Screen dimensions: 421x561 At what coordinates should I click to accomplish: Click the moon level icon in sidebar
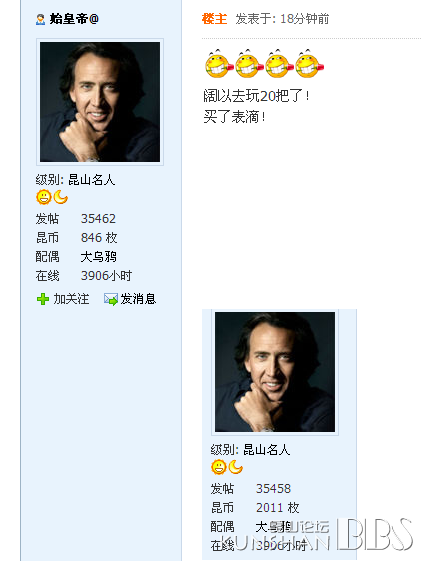point(60,197)
